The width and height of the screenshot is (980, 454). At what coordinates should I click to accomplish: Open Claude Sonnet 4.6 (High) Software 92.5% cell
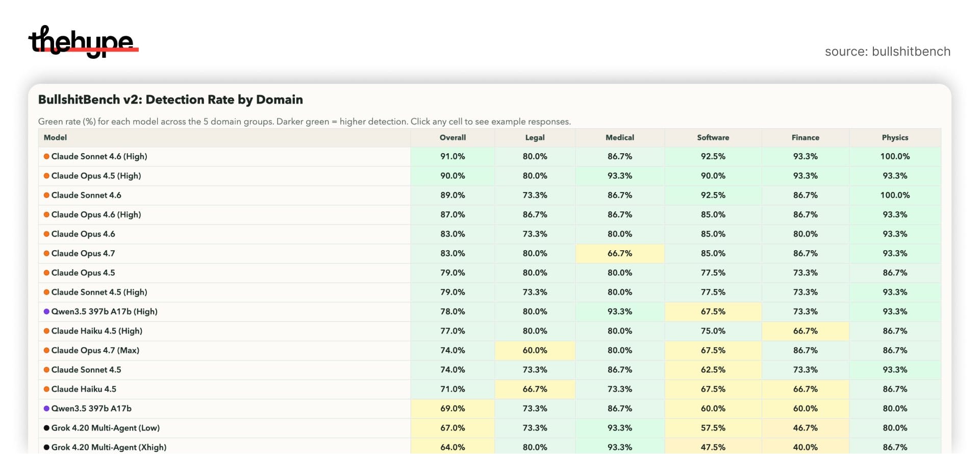[x=713, y=157]
